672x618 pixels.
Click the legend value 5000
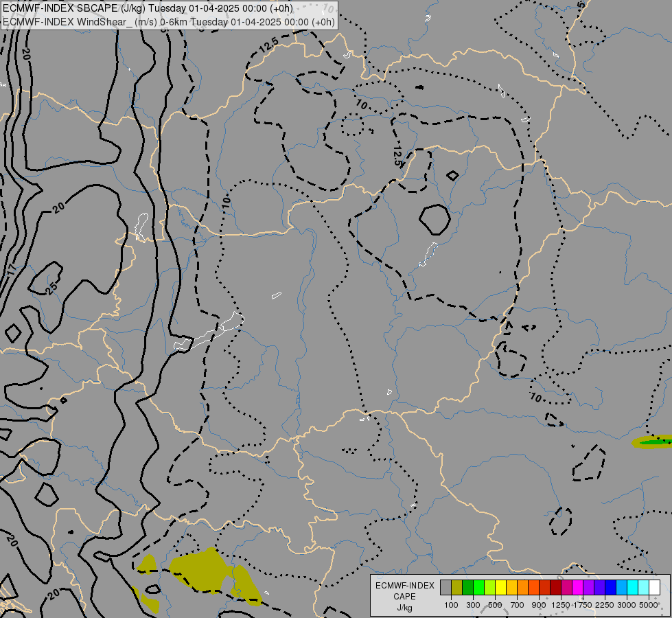point(649,605)
